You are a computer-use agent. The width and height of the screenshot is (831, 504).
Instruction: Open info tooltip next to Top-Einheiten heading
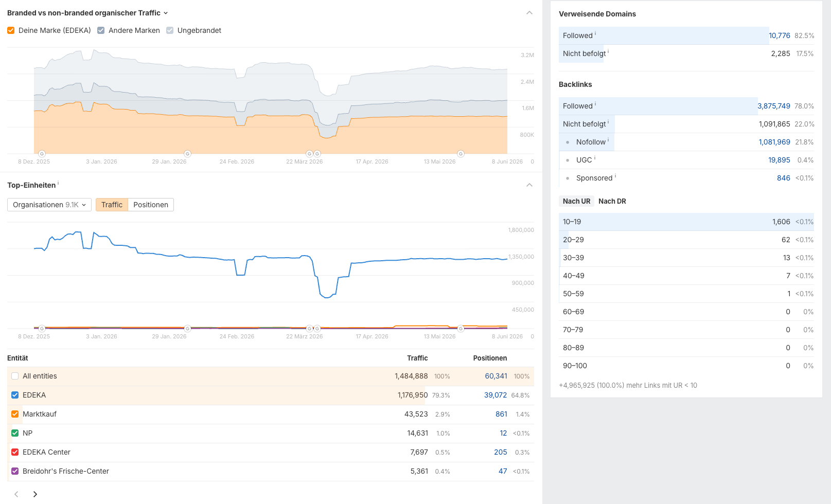coord(58,183)
